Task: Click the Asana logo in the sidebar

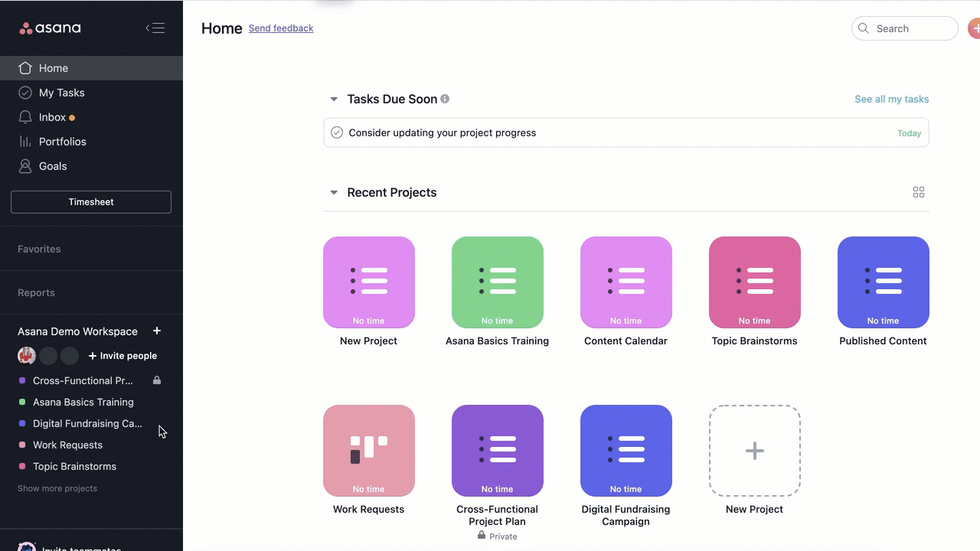Action: coord(50,28)
